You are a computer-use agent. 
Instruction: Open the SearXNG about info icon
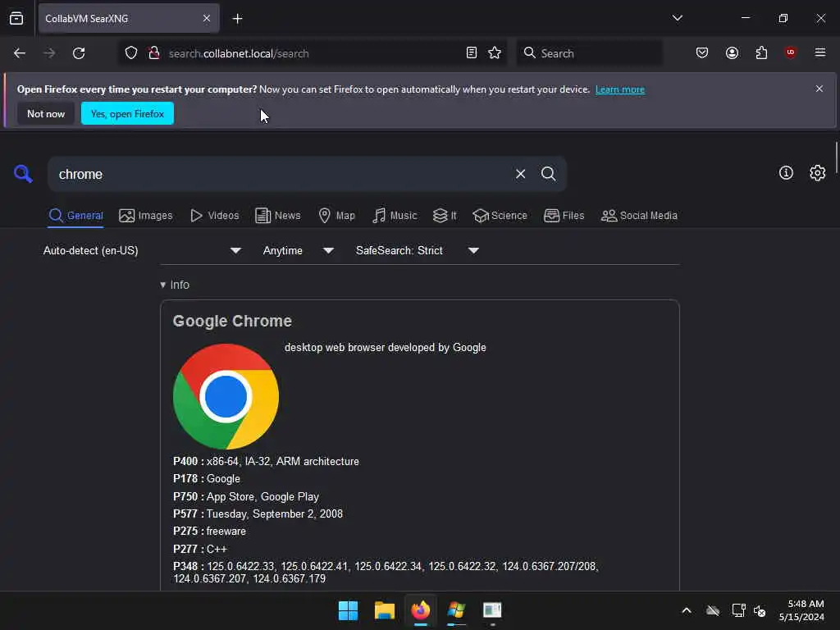point(786,173)
